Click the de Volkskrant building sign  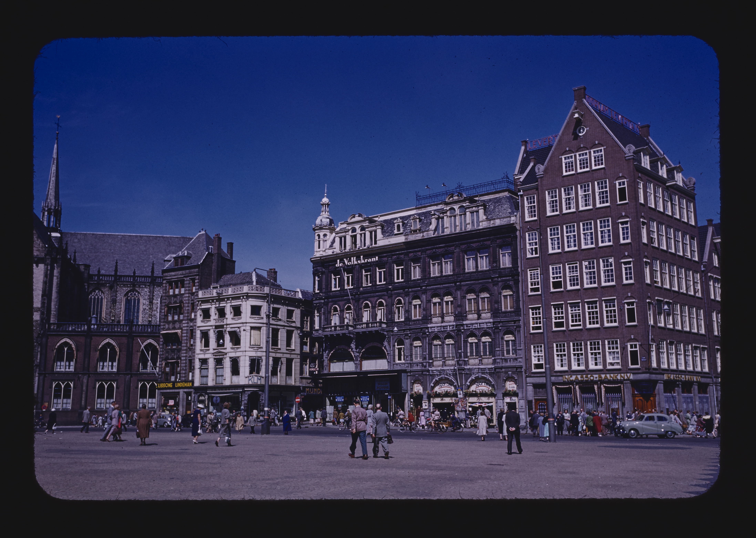click(357, 262)
